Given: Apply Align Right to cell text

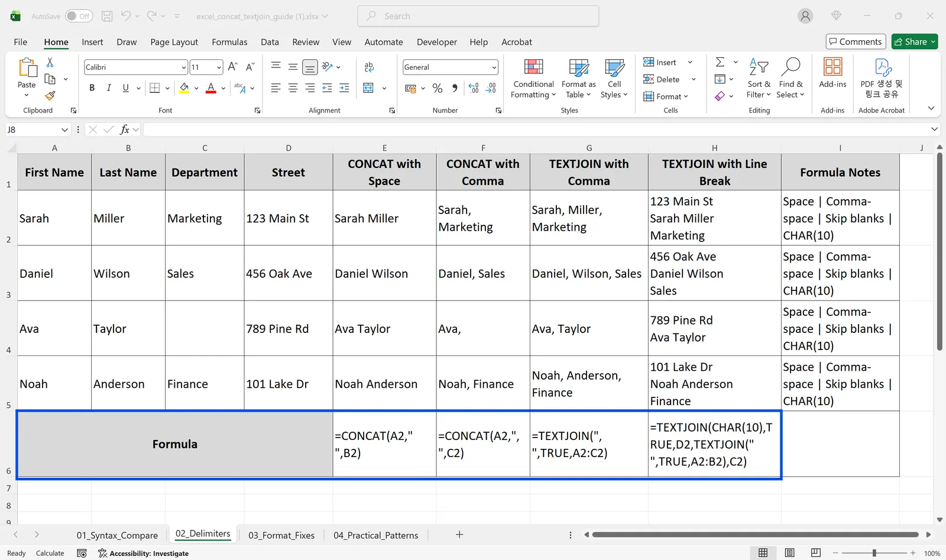Looking at the screenshot, I should pyautogui.click(x=310, y=88).
